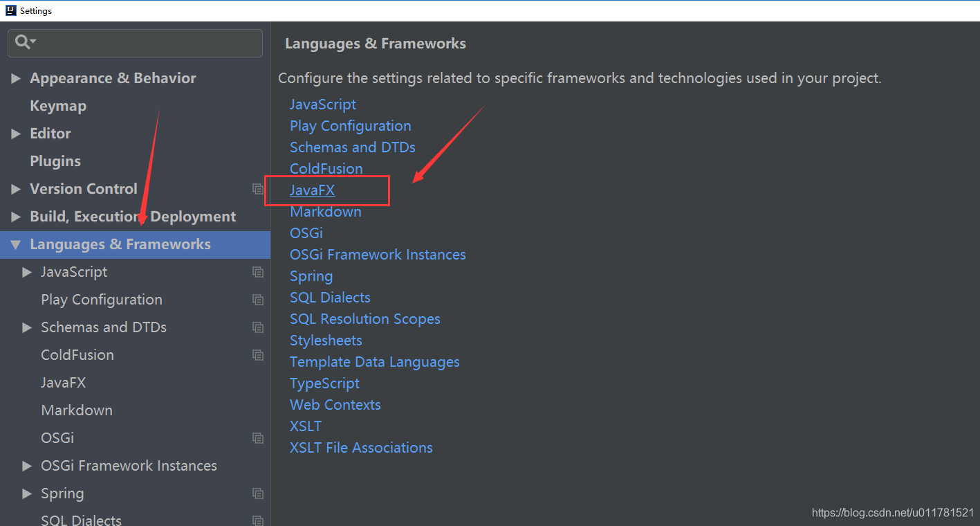Viewport: 980px width, 526px height.
Task: Open the Markdown link in main panel
Action: [x=326, y=212]
